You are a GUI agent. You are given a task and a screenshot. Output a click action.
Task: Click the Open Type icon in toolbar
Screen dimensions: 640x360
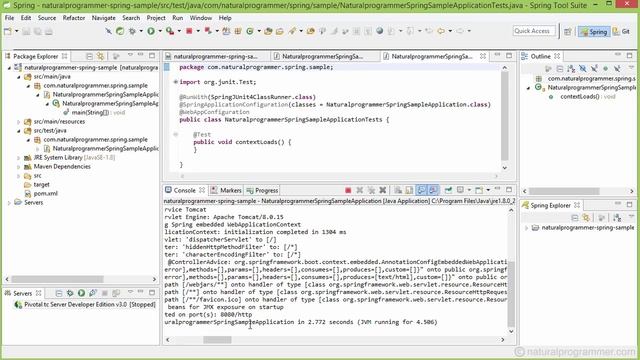click(x=268, y=31)
